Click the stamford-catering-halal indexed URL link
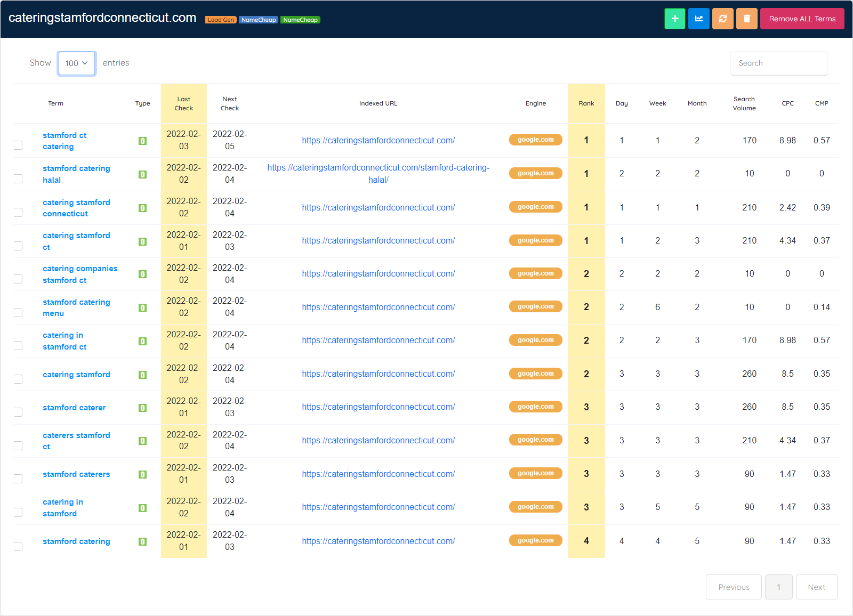 tap(379, 174)
